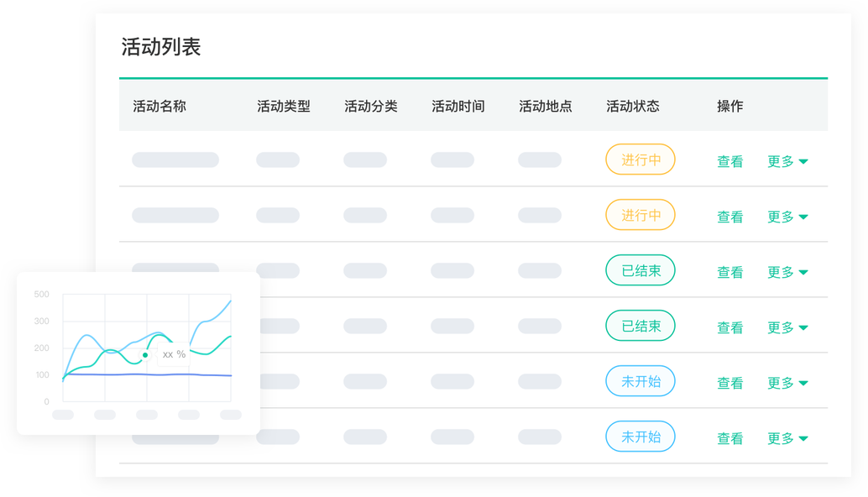
Task: Select the first 已结束 status badge
Action: point(641,270)
